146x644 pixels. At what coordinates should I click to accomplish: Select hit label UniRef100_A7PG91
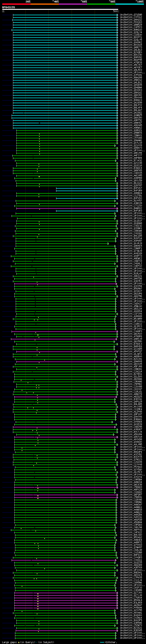131,75
